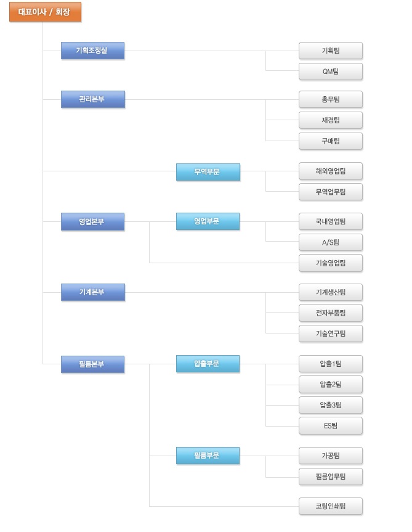This screenshot has width=412, height=532.
Task: Click the 필름부문 section box
Action: pos(208,456)
